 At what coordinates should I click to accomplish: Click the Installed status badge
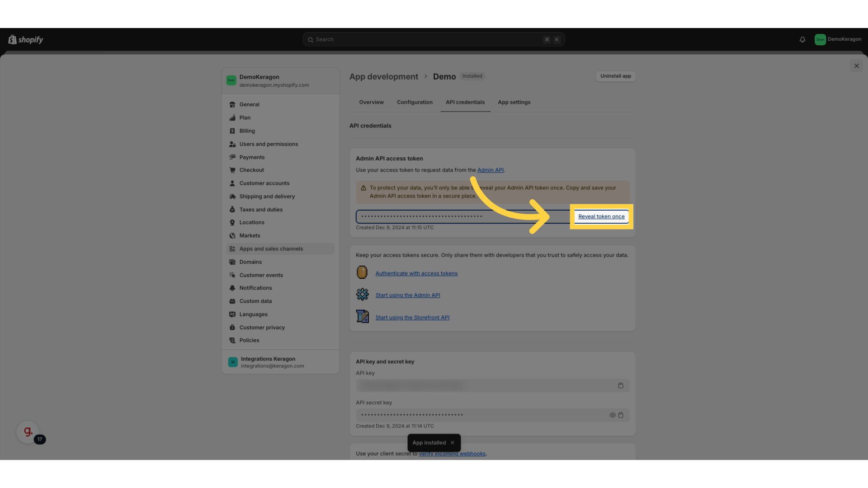[472, 76]
